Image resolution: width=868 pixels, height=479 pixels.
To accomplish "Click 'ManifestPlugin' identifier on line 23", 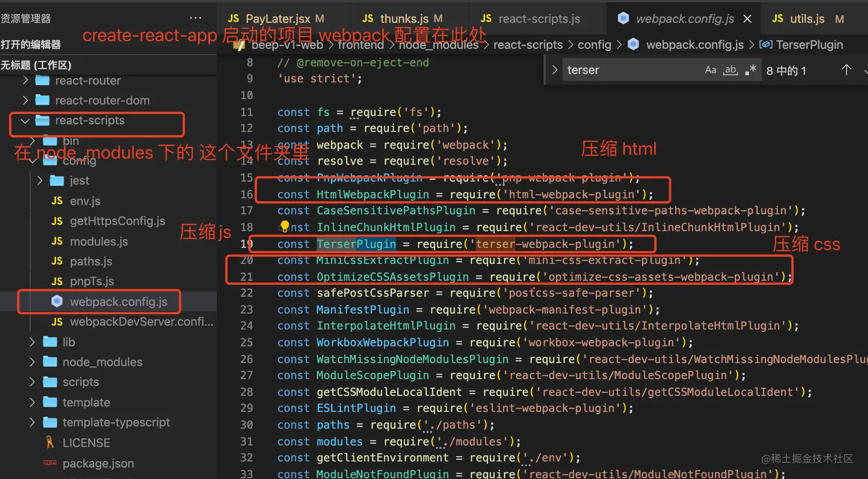I will 363,310.
